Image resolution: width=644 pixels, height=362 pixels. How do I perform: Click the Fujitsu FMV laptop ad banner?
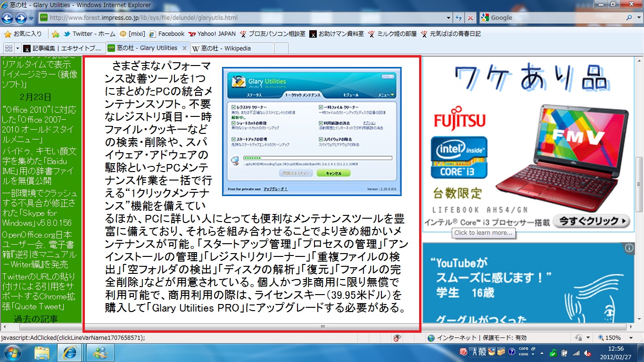tap(528, 144)
